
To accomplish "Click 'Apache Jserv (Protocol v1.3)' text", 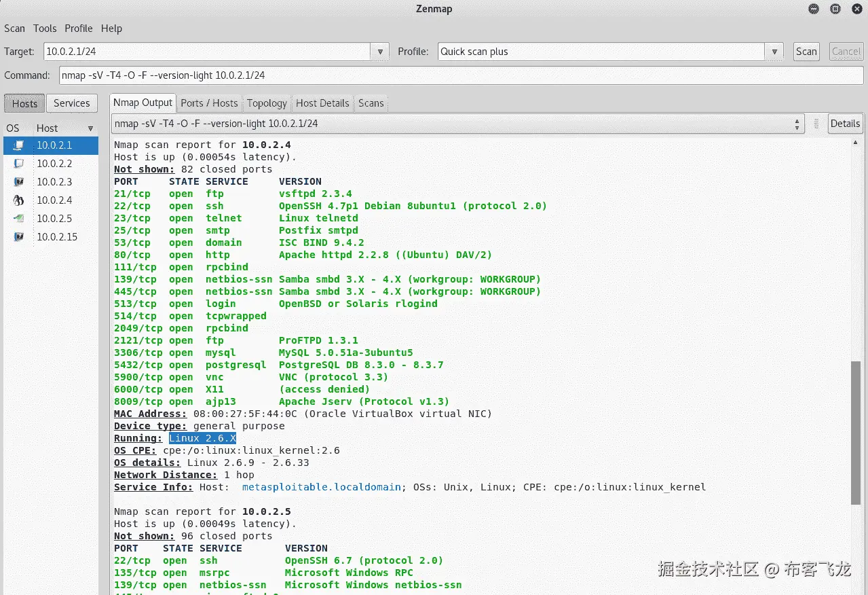I will tap(364, 401).
